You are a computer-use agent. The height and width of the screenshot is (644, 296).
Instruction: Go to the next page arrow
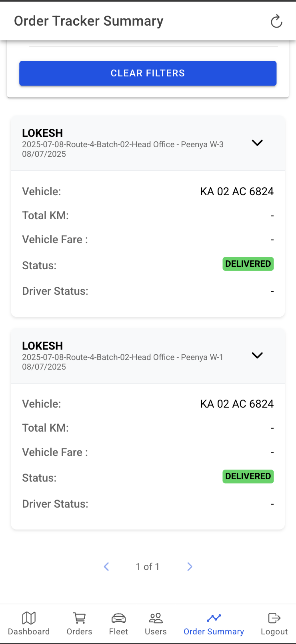[x=190, y=566]
